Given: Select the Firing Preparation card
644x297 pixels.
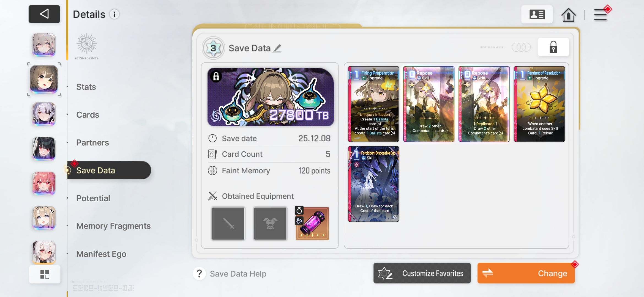Looking at the screenshot, I should click(373, 104).
